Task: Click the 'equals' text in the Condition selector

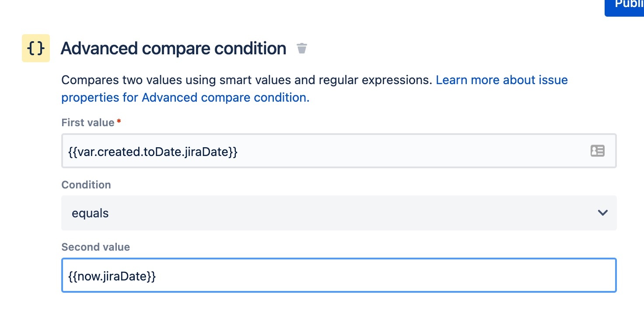Action: tap(90, 213)
